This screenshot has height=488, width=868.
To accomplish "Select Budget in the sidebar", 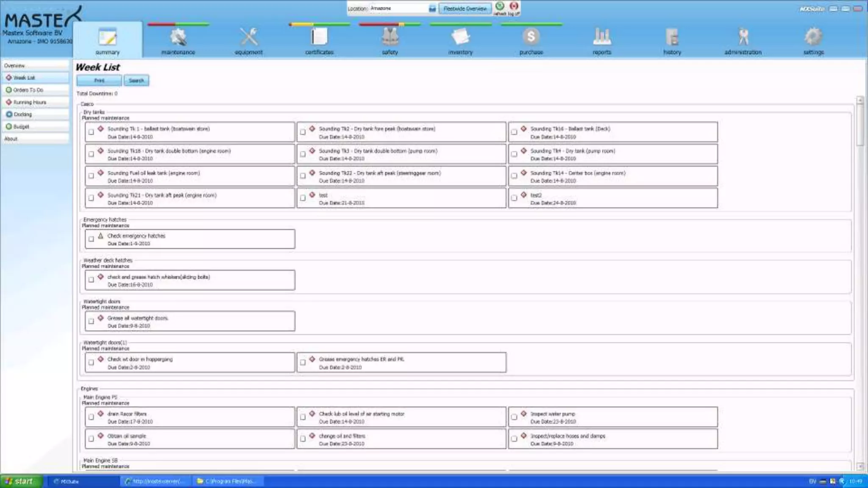I will tap(36, 126).
